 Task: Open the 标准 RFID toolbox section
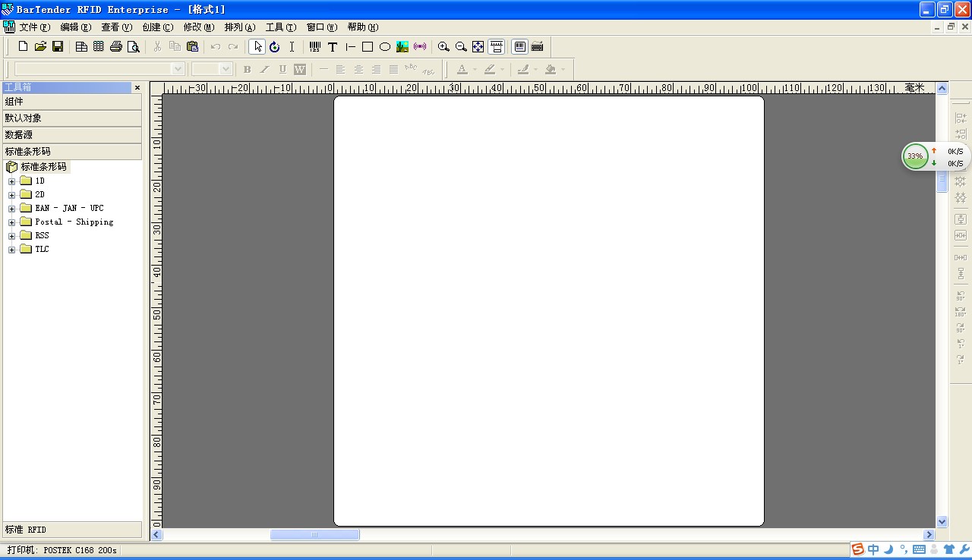click(x=72, y=530)
